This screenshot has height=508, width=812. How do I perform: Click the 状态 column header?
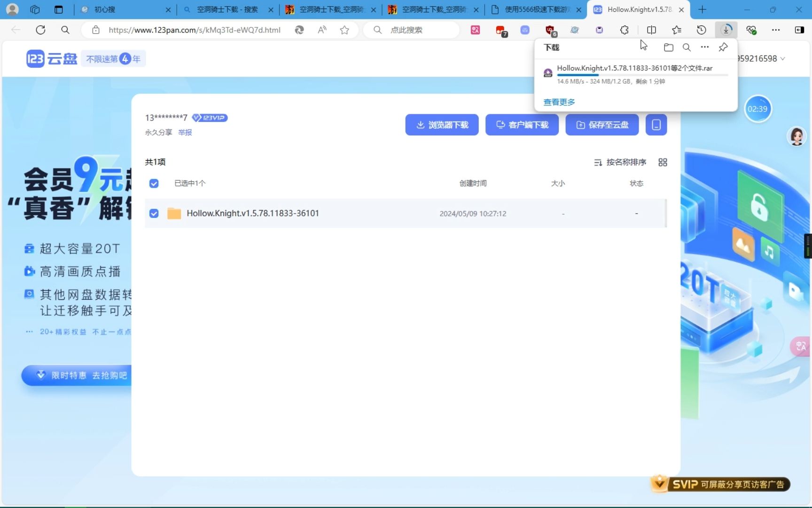pyautogui.click(x=636, y=183)
